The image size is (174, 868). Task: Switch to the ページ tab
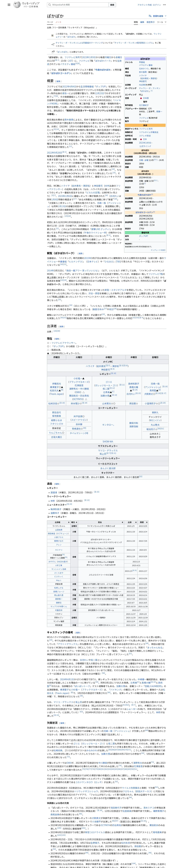[x=50, y=22]
